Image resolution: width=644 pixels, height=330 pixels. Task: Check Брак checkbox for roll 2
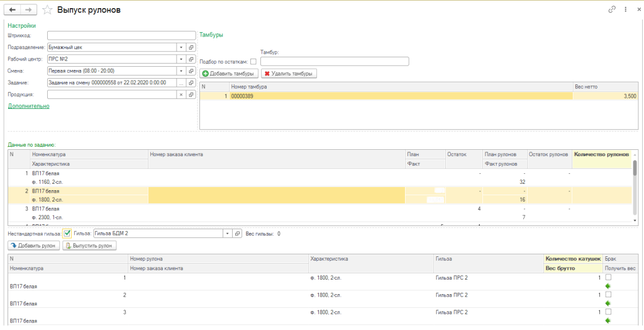608,295
